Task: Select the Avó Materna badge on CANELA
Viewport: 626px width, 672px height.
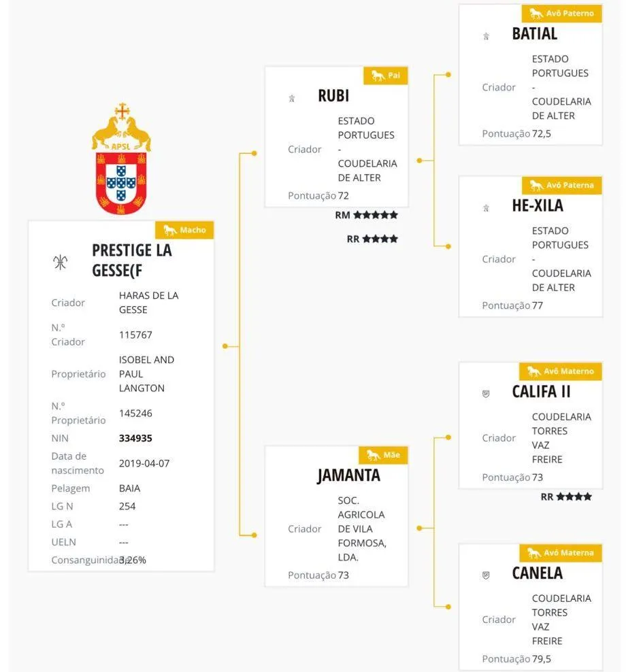Action: click(561, 553)
